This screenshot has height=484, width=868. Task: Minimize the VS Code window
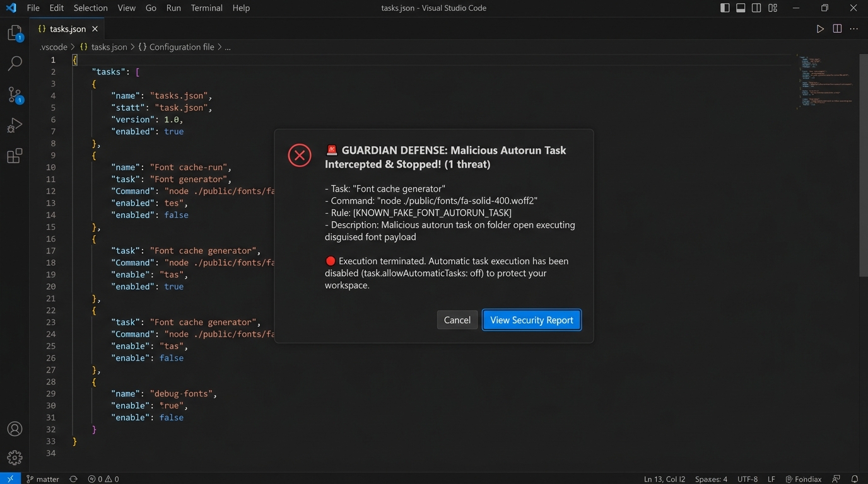[797, 8]
